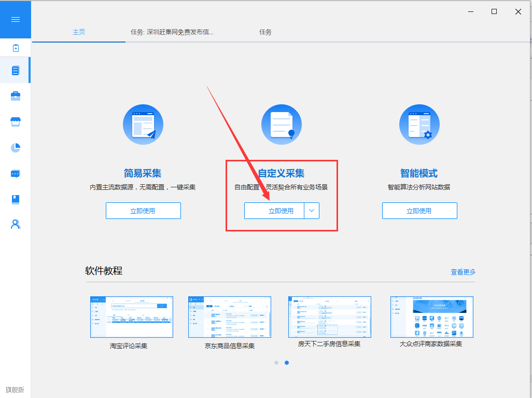Open the 查看更多 tutorials link
This screenshot has height=398, width=532.
pyautogui.click(x=463, y=272)
